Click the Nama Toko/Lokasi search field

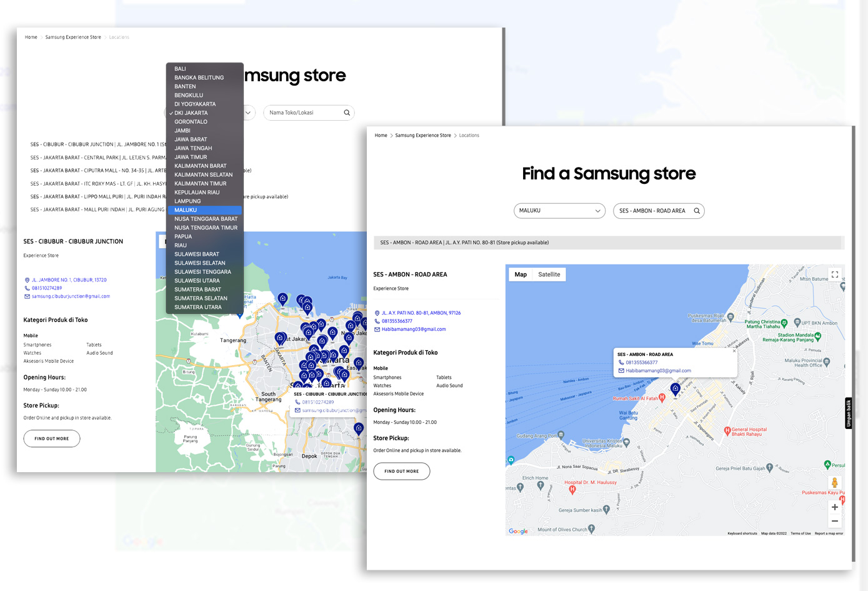tap(304, 113)
